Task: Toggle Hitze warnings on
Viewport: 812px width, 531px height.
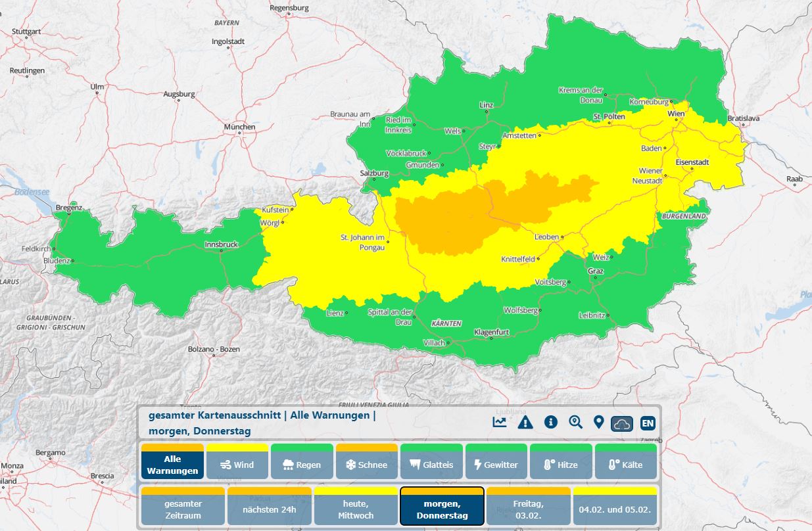Action: (560, 464)
